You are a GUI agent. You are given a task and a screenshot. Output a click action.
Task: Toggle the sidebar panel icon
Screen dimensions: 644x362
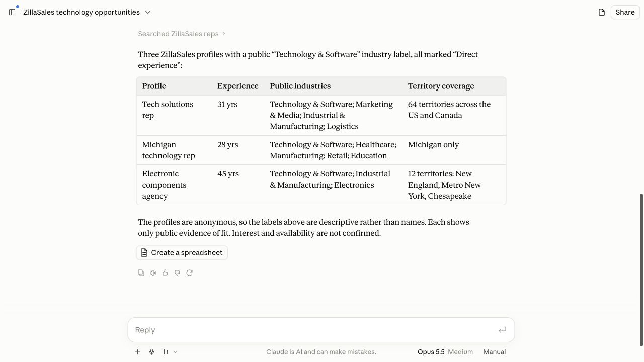[x=12, y=12]
